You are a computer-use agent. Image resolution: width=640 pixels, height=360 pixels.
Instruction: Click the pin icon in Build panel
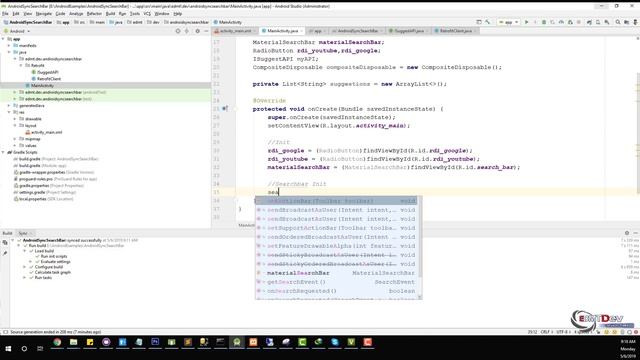tap(5, 253)
